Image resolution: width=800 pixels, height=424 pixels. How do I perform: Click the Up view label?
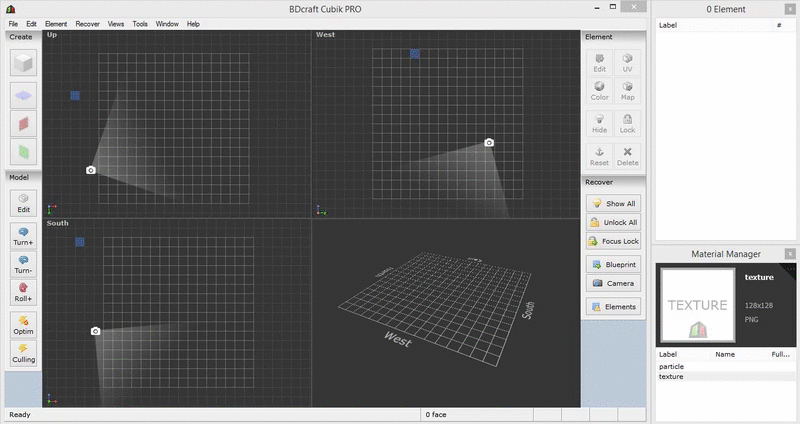tap(52, 35)
